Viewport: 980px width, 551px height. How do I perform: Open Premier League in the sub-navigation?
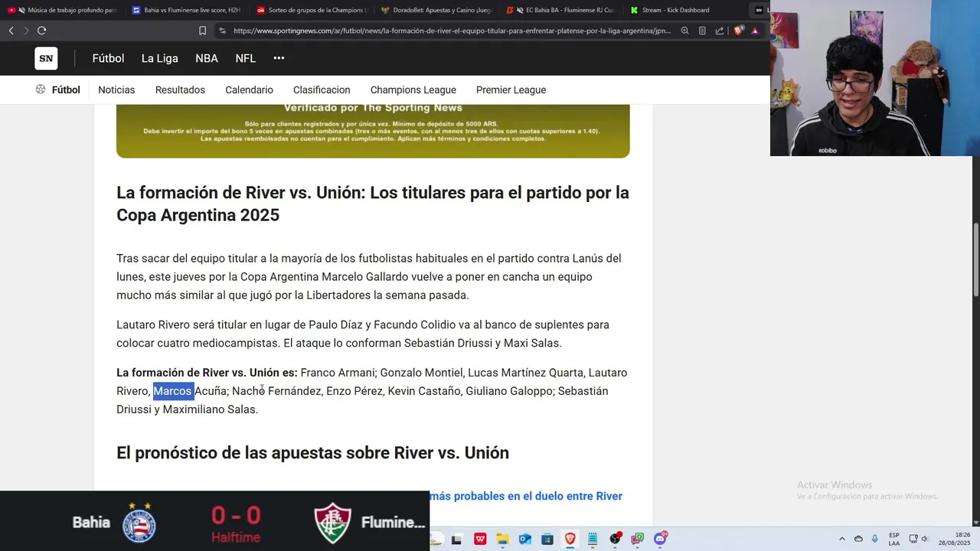(x=511, y=90)
